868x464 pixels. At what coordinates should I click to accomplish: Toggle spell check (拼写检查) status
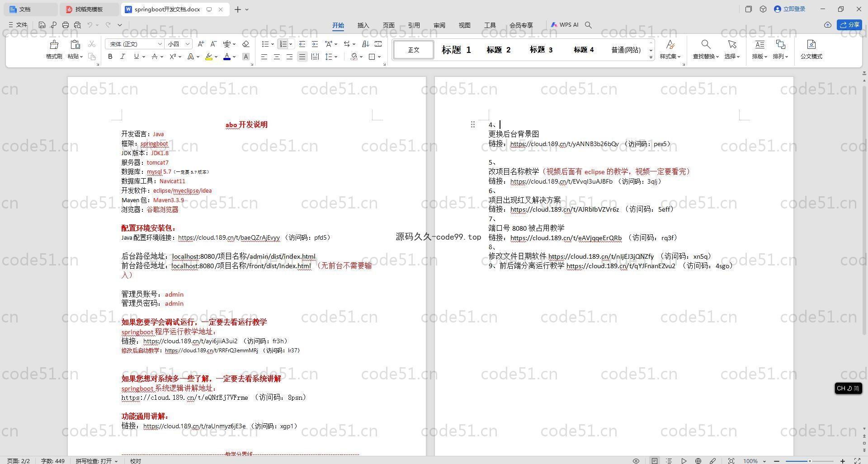pyautogui.click(x=96, y=461)
